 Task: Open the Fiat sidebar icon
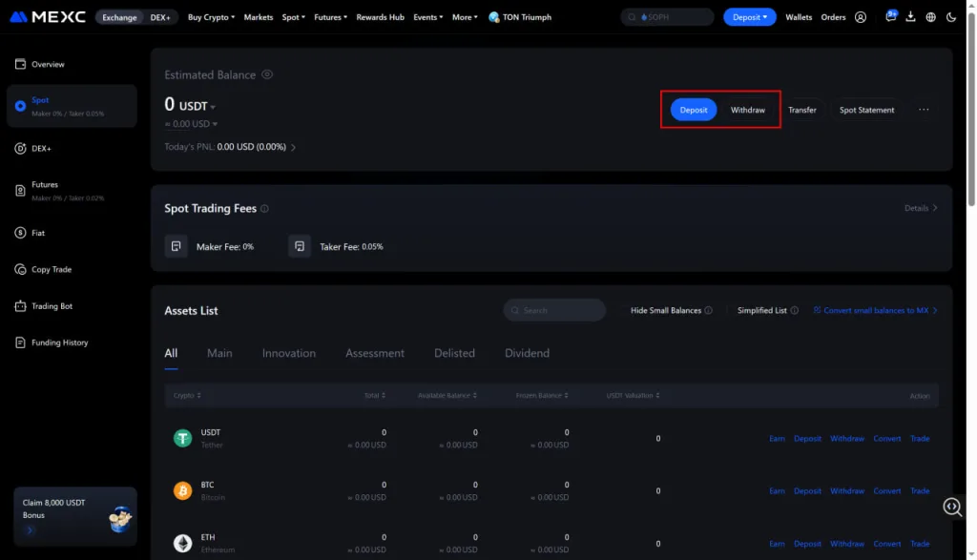pyautogui.click(x=21, y=233)
